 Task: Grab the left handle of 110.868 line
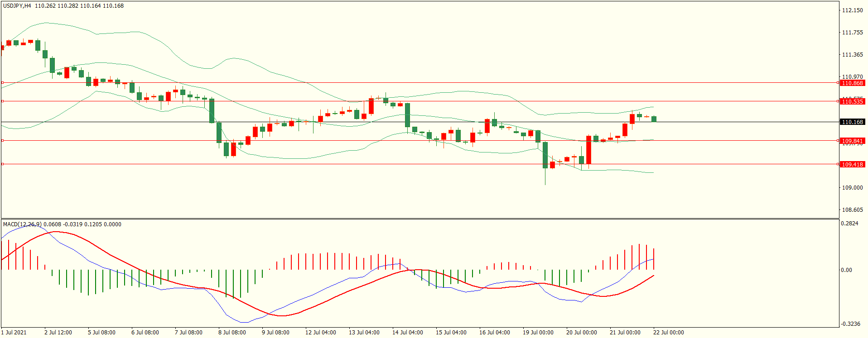click(x=2, y=83)
